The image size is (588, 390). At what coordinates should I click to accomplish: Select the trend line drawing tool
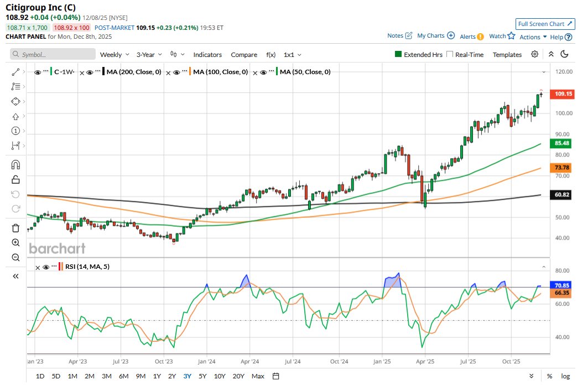15,72
